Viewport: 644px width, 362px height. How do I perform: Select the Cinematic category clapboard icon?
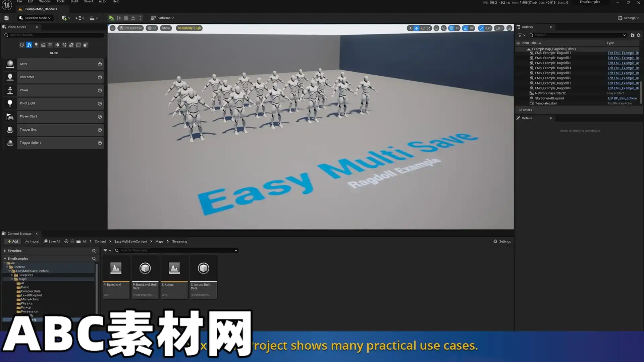click(43, 45)
